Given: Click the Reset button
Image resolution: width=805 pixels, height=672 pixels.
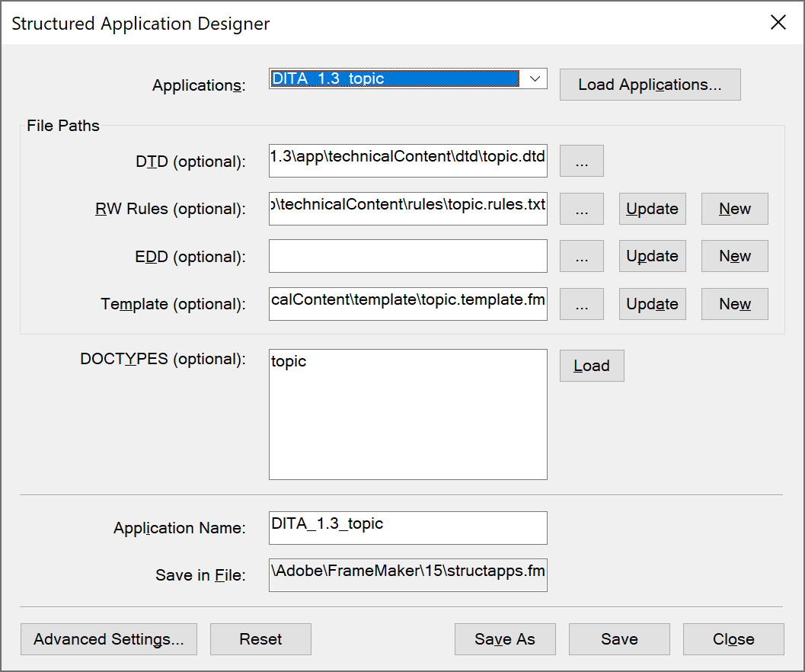Looking at the screenshot, I should (x=260, y=639).
